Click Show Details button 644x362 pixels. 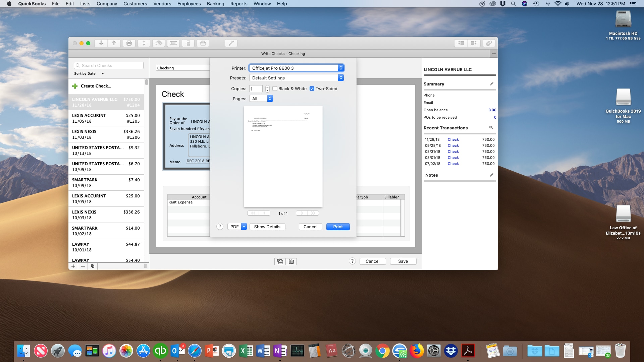tap(267, 227)
